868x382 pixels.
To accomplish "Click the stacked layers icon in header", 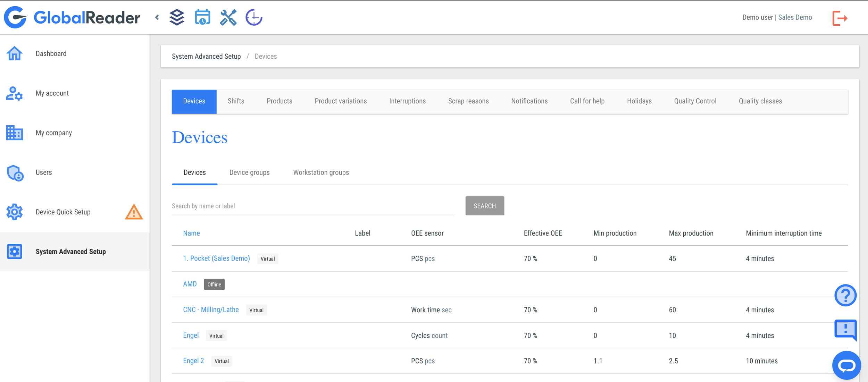I will point(177,17).
